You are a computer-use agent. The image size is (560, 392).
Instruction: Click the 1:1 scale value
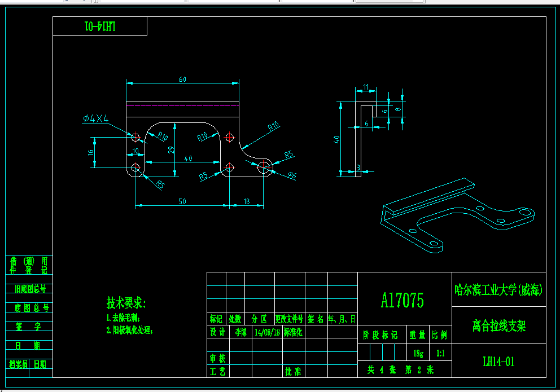[440, 353]
